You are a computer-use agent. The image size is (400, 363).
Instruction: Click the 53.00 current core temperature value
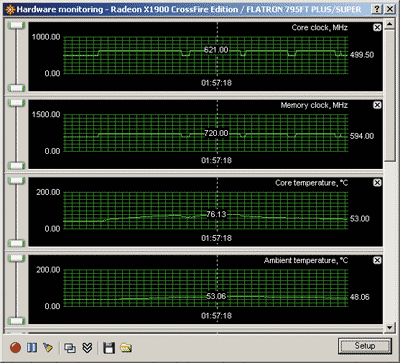coord(360,219)
